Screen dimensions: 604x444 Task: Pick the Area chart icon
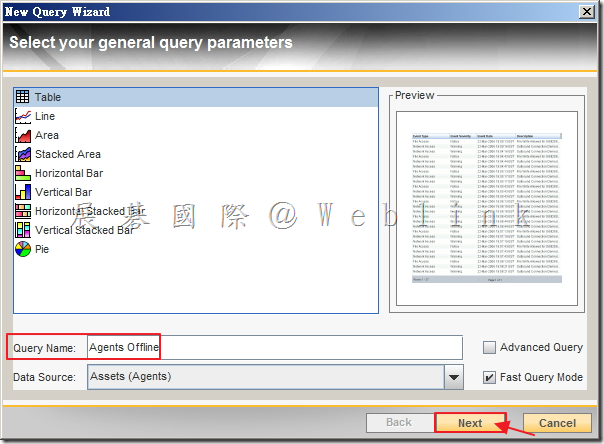coord(23,135)
